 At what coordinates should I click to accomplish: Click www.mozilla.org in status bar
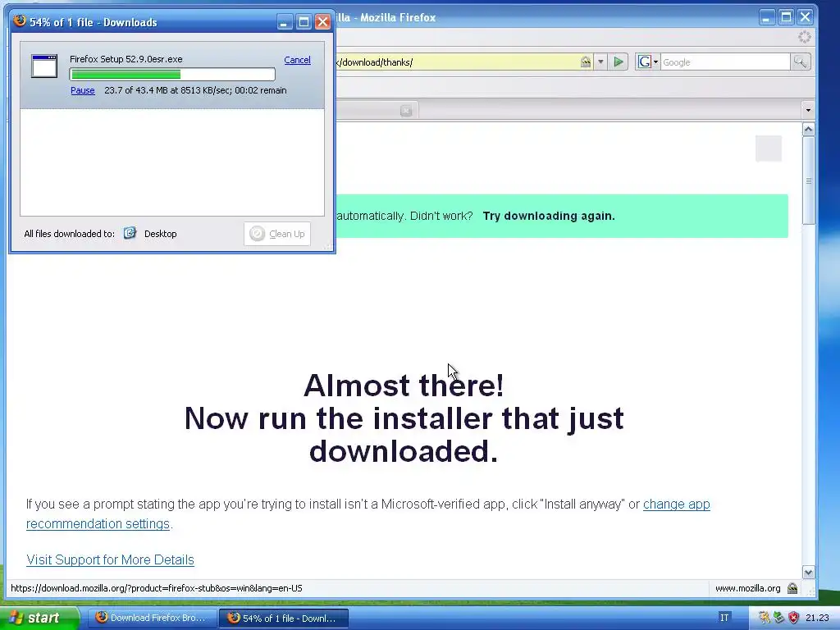(x=748, y=588)
